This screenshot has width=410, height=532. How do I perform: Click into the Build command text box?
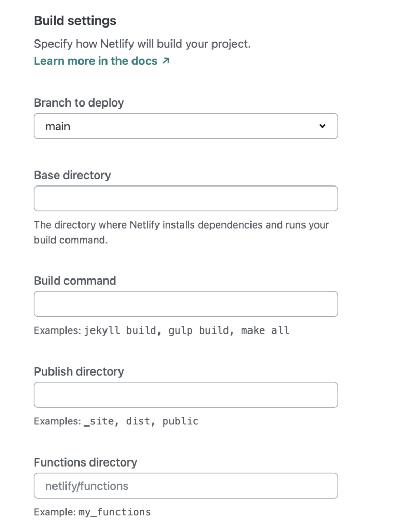tap(186, 304)
